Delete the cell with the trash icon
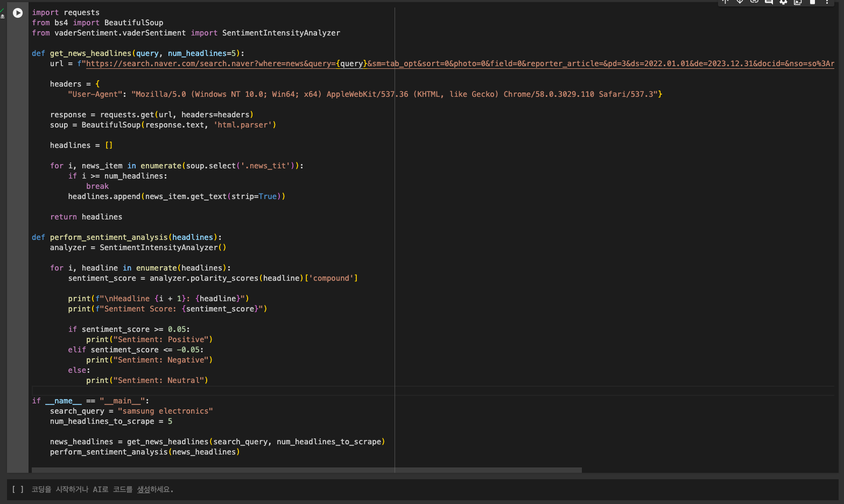Image resolution: width=844 pixels, height=504 pixels. click(812, 2)
